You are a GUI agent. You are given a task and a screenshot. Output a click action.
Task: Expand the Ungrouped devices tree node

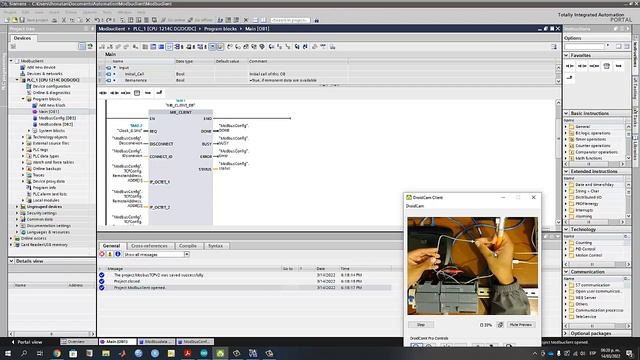click(x=17, y=207)
